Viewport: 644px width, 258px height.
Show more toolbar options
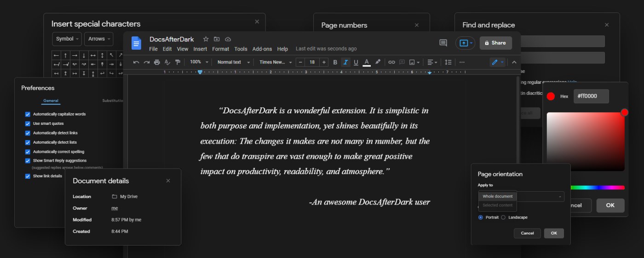(462, 62)
